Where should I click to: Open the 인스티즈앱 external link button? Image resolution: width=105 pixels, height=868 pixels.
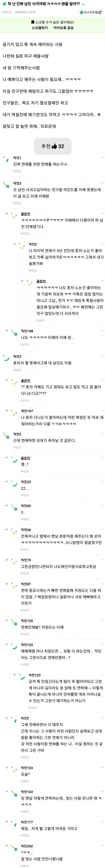click(91, 12)
